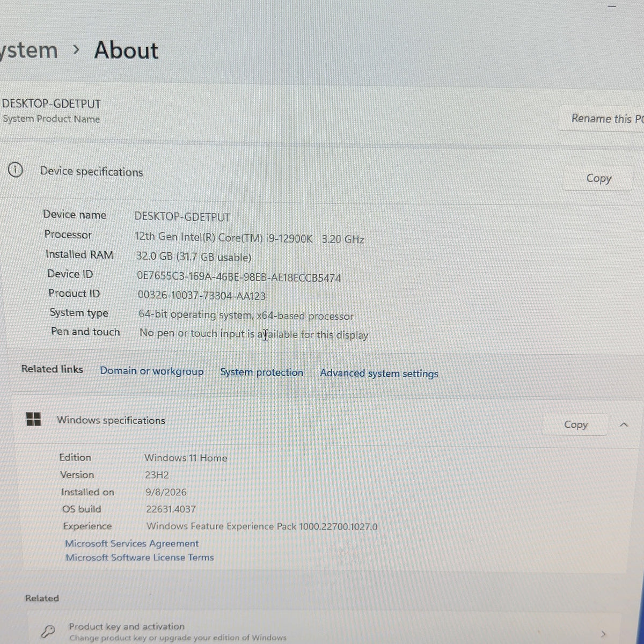Click the Processor label
This screenshot has height=644, width=644.
pyautogui.click(x=68, y=235)
